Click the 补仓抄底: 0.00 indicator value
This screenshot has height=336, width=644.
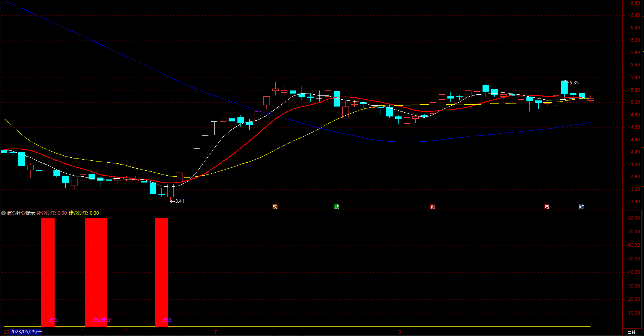(52, 213)
